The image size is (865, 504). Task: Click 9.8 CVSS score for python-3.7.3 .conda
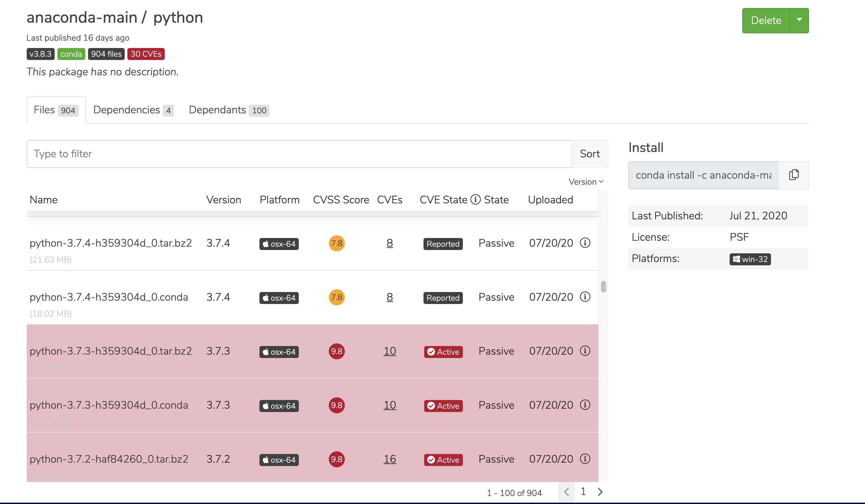pyautogui.click(x=337, y=405)
